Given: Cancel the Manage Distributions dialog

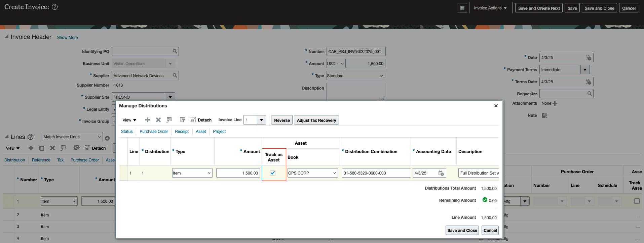Looking at the screenshot, I should (490, 230).
